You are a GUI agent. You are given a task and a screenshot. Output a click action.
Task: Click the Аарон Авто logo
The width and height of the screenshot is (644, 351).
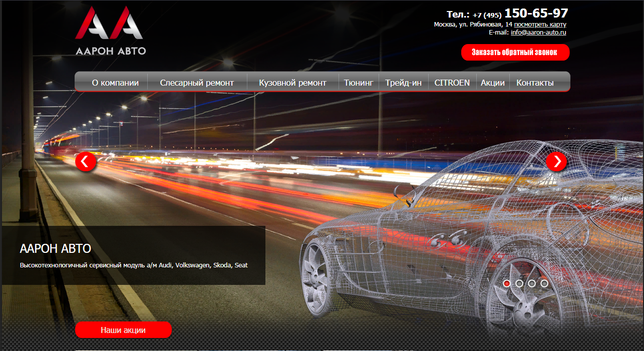coord(110,31)
